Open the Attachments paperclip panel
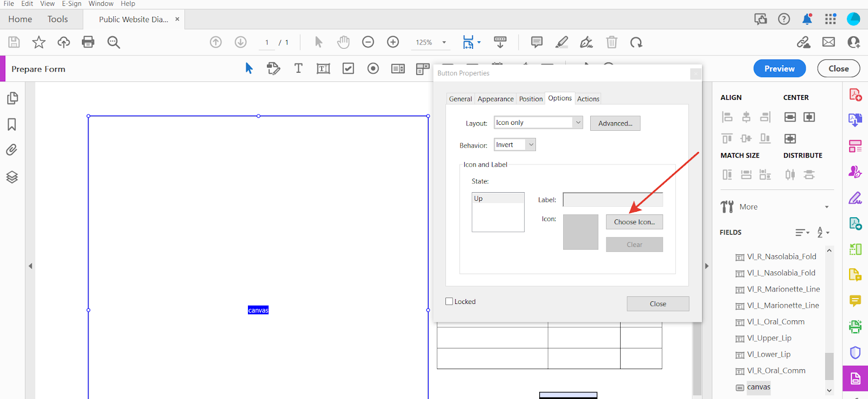The width and height of the screenshot is (868, 399). [x=12, y=150]
